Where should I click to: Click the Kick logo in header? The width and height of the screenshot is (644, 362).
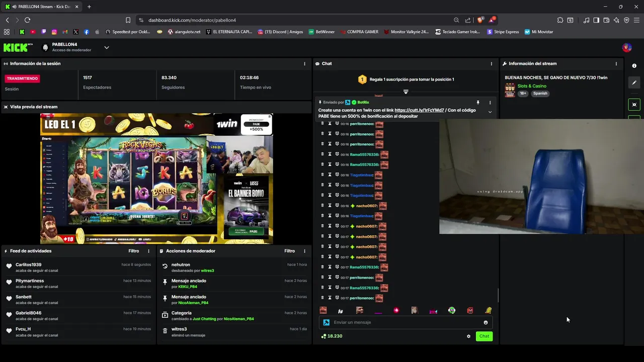click(x=18, y=48)
